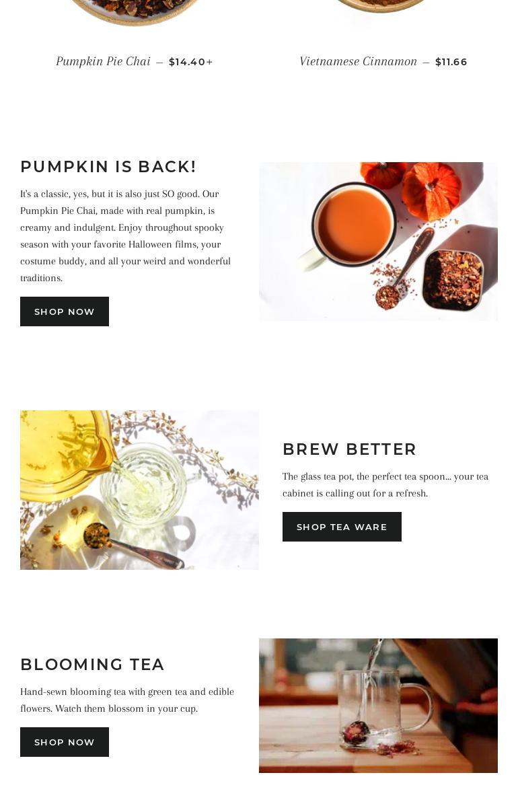Open the Pumpkin Pie Chai product title
This screenshot has width=518, height=812.
103,61
